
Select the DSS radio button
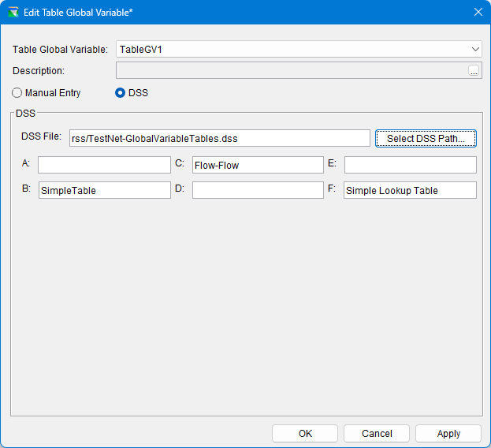click(121, 92)
